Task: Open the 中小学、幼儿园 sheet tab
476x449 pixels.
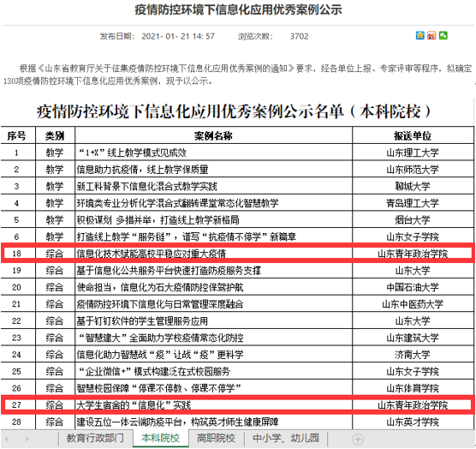Action: 285,438
